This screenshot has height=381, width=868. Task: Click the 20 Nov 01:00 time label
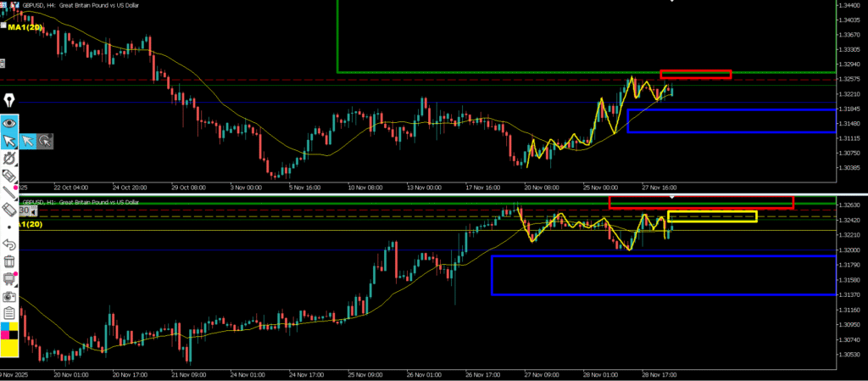click(x=70, y=375)
